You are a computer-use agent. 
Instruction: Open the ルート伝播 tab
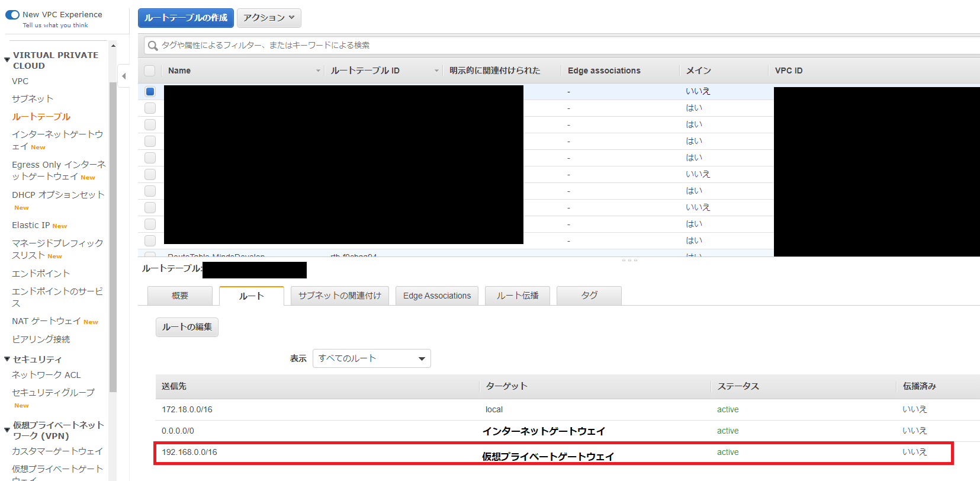pyautogui.click(x=518, y=296)
